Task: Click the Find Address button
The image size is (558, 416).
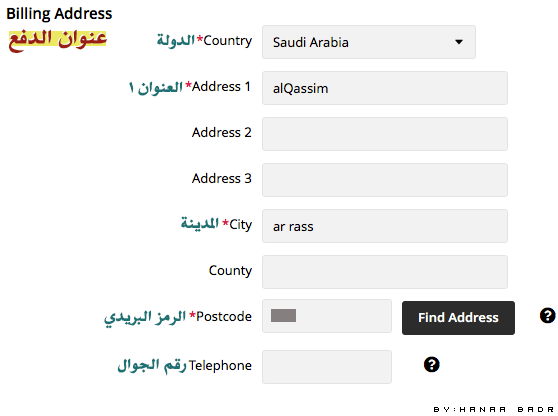Action: coord(458,318)
